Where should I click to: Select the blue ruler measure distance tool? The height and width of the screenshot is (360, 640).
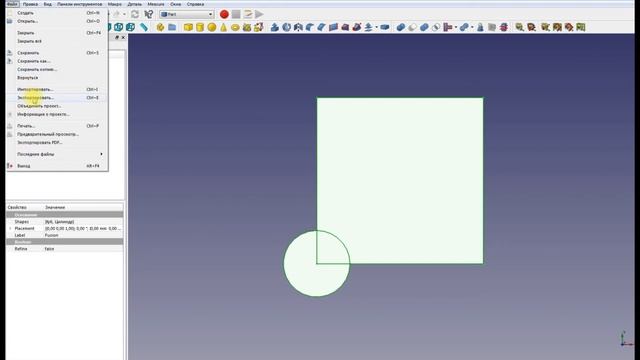(144, 27)
